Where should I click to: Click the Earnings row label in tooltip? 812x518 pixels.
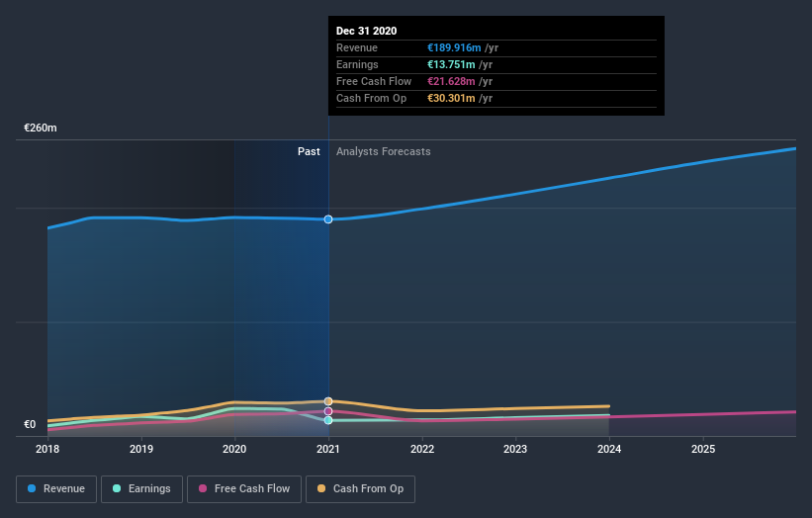pos(357,64)
